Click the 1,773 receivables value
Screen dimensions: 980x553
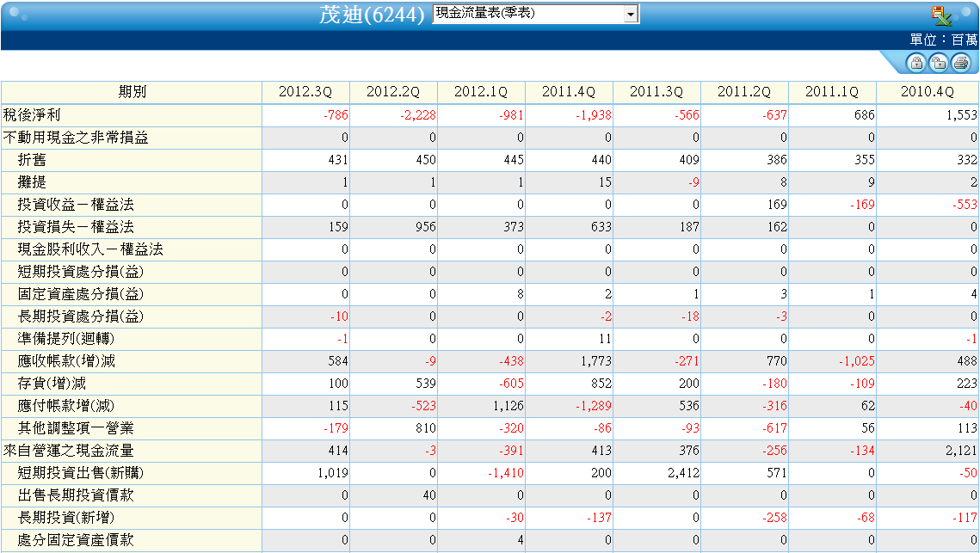click(596, 361)
